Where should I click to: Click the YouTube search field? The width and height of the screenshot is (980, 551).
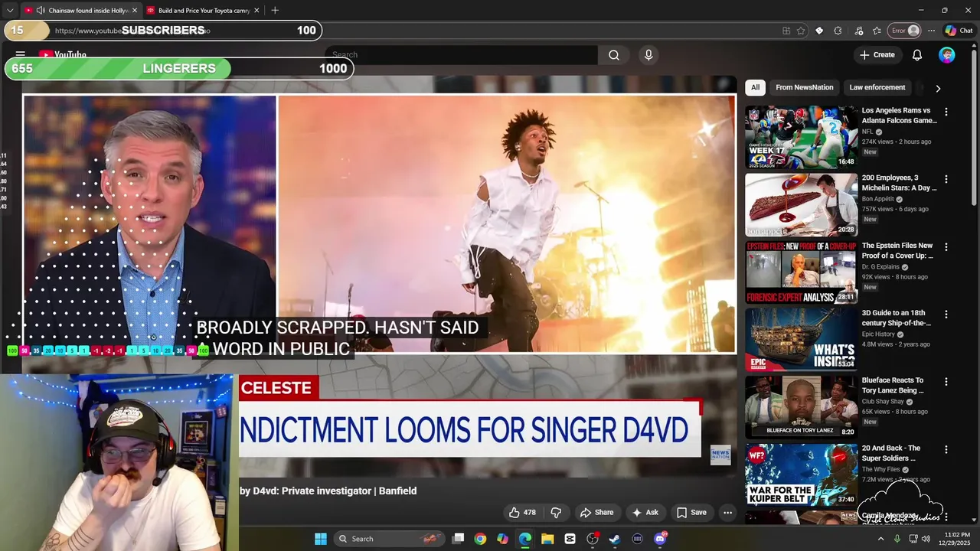[x=461, y=55]
